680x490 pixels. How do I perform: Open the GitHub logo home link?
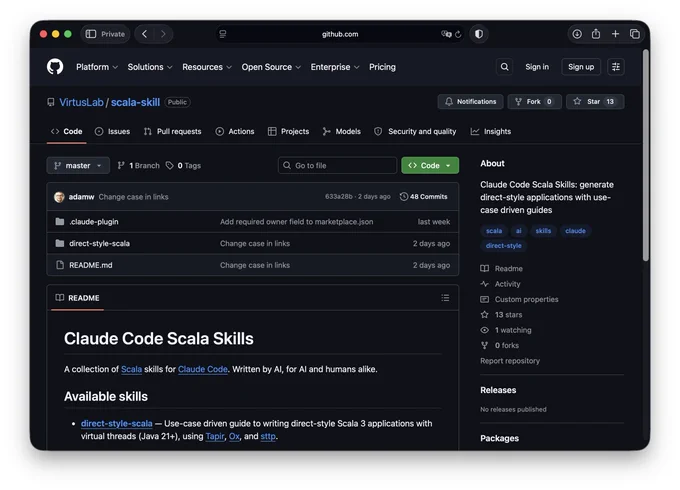coord(55,67)
